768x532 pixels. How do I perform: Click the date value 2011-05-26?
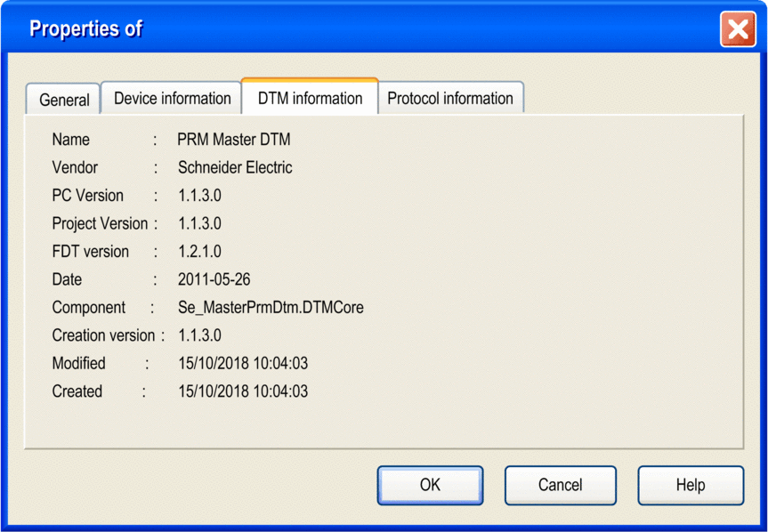[x=214, y=279]
